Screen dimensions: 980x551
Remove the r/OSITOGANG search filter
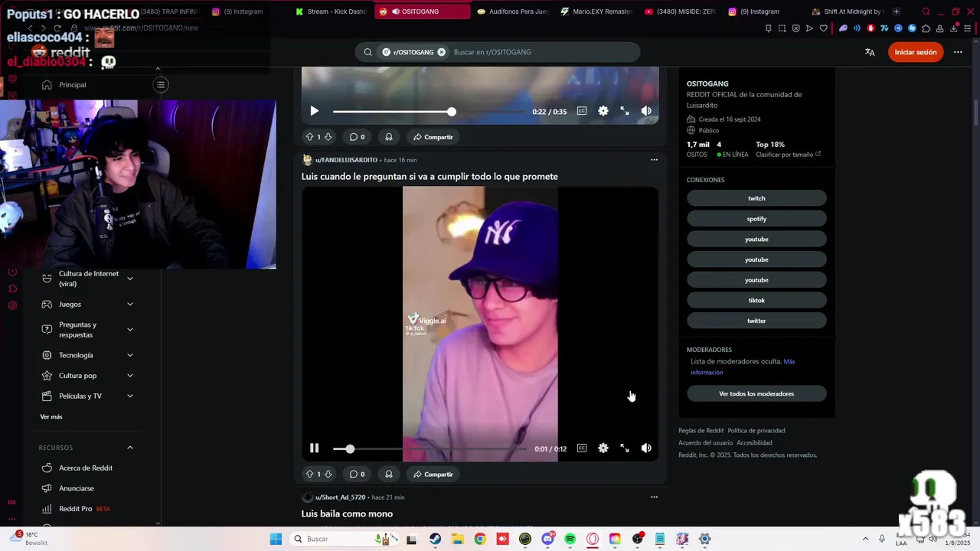pyautogui.click(x=441, y=52)
